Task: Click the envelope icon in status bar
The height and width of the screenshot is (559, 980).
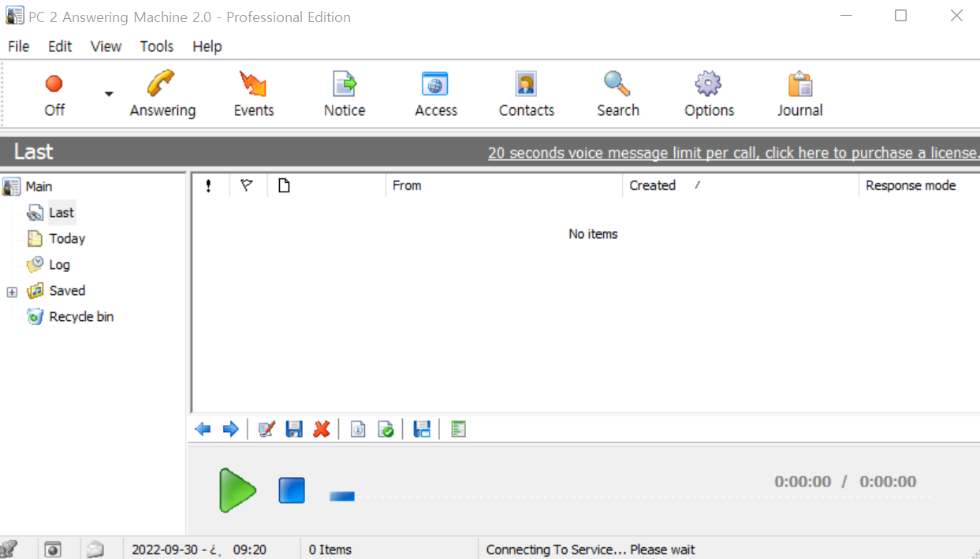Action: tap(95, 550)
